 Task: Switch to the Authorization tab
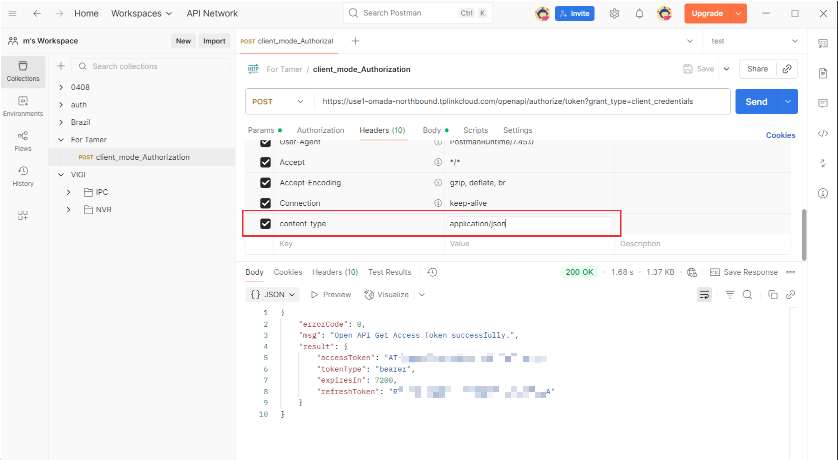click(x=320, y=131)
